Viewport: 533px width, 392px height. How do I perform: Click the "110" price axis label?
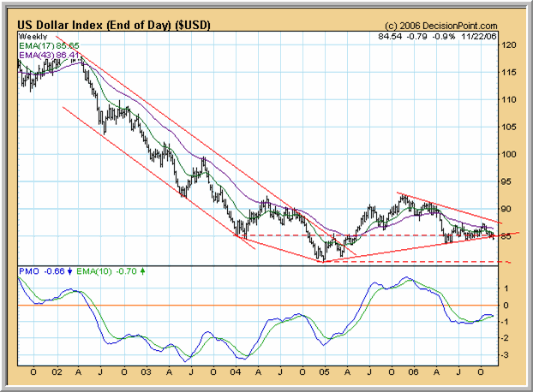tap(508, 100)
